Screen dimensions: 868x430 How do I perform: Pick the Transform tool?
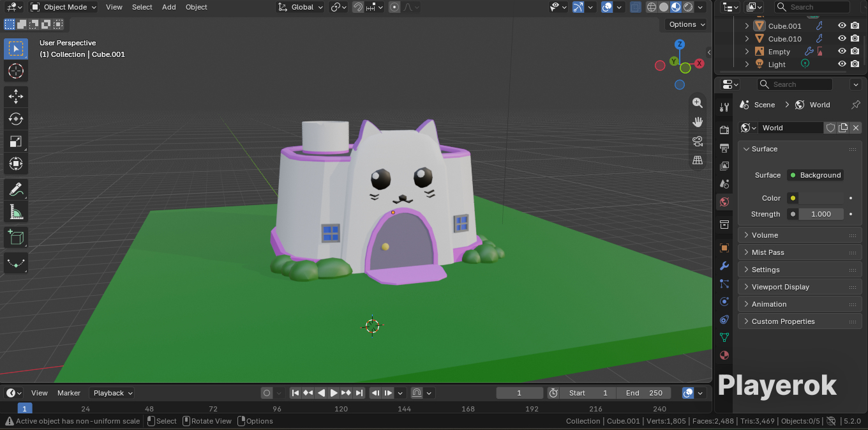click(x=16, y=164)
